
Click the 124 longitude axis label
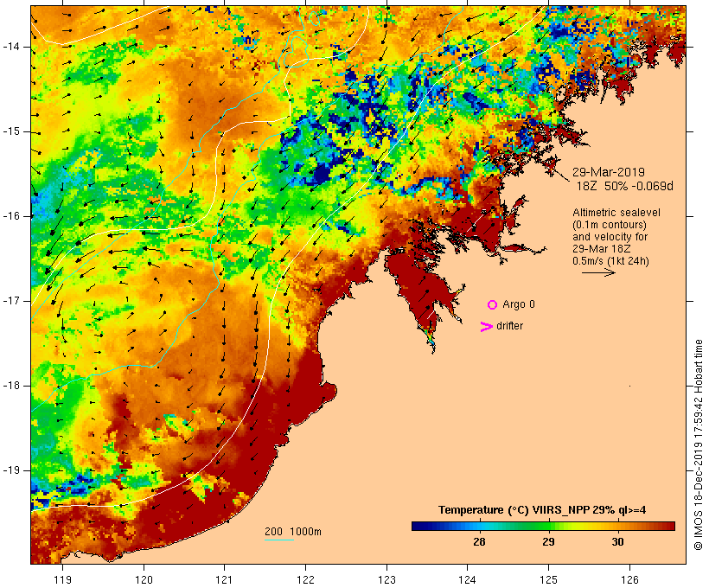pos(468,579)
